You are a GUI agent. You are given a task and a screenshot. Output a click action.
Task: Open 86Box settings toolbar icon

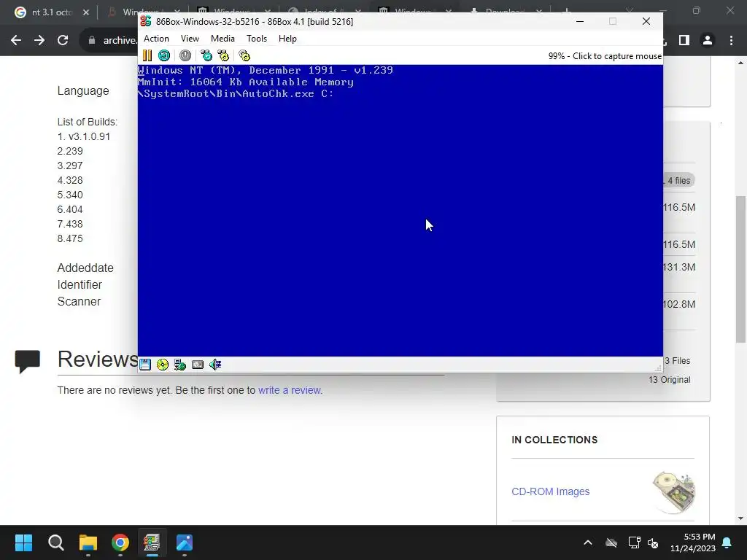[244, 55]
